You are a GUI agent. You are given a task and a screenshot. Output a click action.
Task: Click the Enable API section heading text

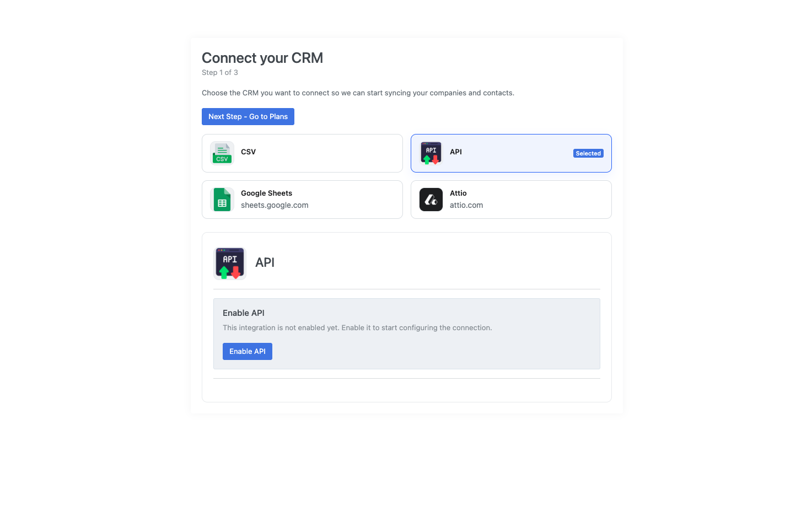(x=244, y=313)
